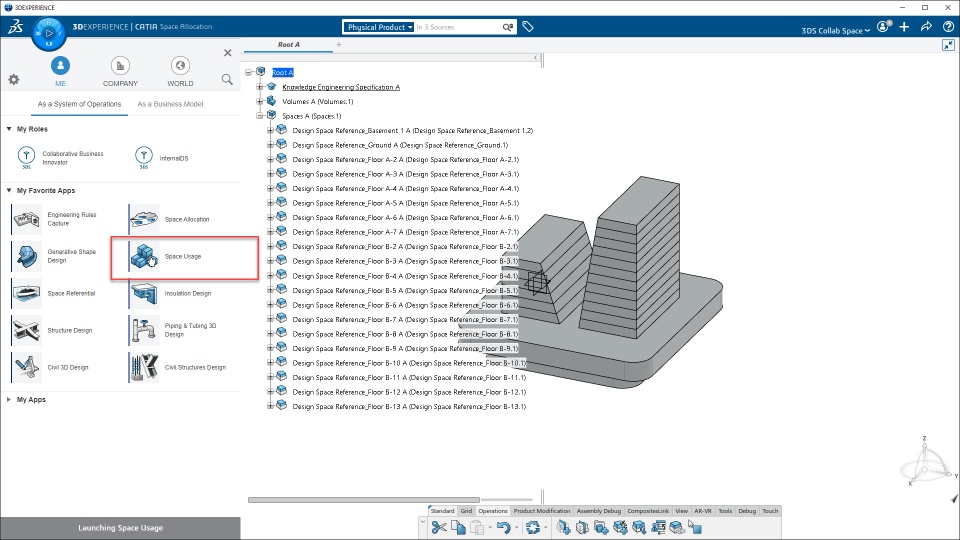This screenshot has height=540, width=960.
Task: Click the Undo arrow icon
Action: click(x=503, y=527)
